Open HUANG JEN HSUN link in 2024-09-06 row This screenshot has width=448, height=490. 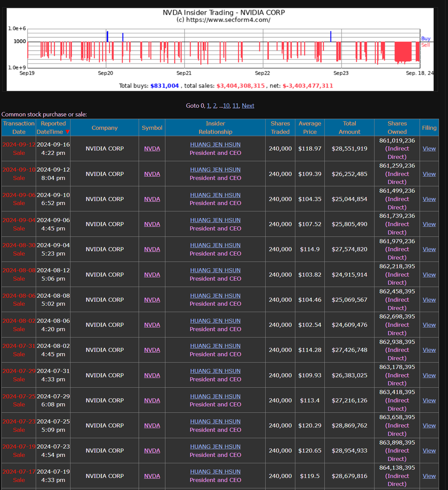pos(215,195)
